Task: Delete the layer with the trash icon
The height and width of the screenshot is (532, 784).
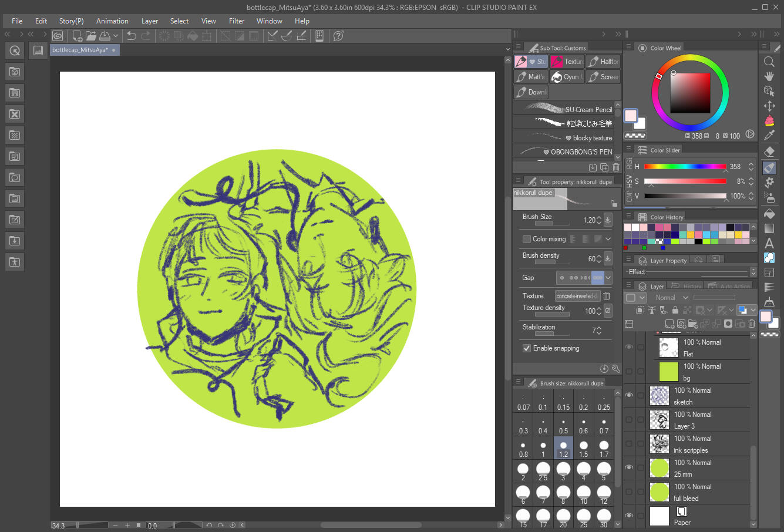Action: coord(752,324)
